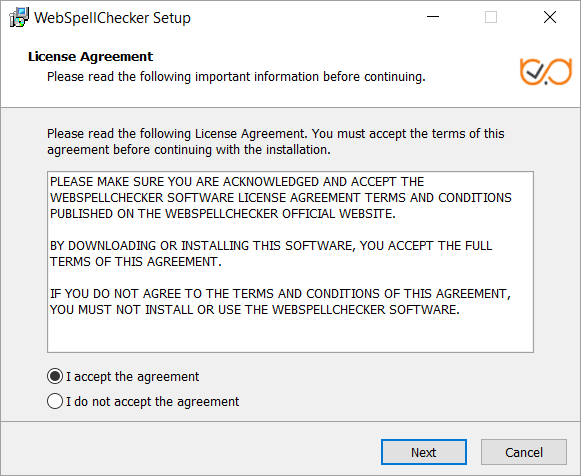Minimize the WebSpellChecker Setup window
The width and height of the screenshot is (581, 476).
pyautogui.click(x=432, y=17)
